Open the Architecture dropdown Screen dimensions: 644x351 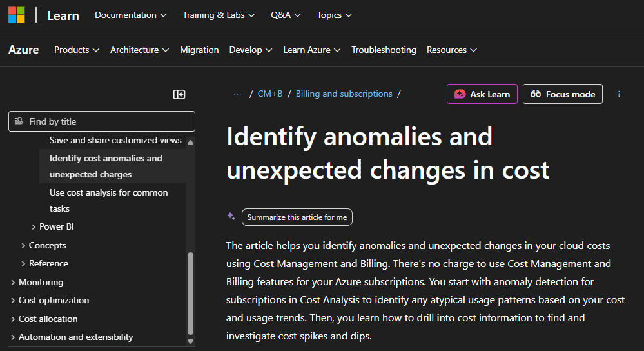tap(140, 50)
